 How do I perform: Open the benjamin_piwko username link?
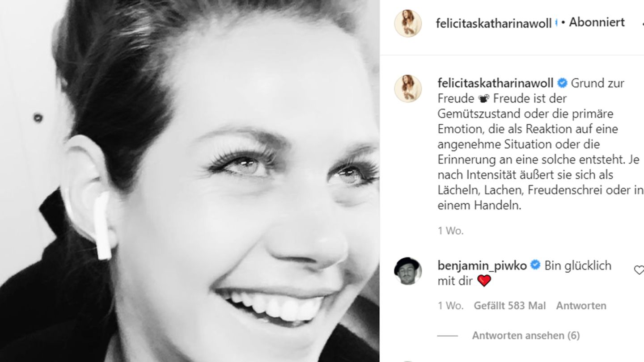pyautogui.click(x=483, y=266)
